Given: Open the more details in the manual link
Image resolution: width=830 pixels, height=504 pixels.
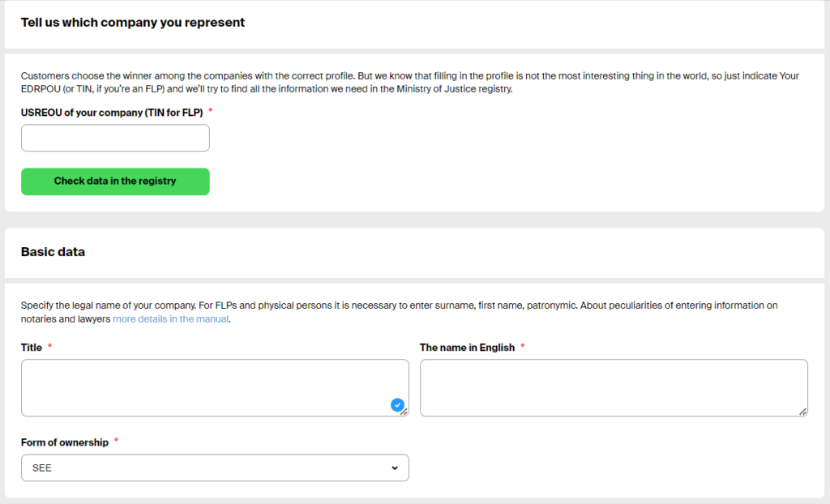Looking at the screenshot, I should click(x=171, y=319).
